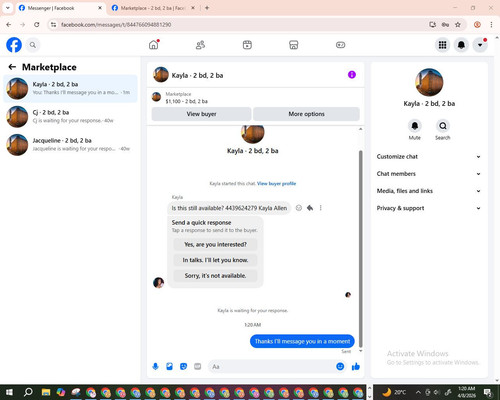Click the purple conversation info icon
500x400 pixels.
click(x=352, y=75)
